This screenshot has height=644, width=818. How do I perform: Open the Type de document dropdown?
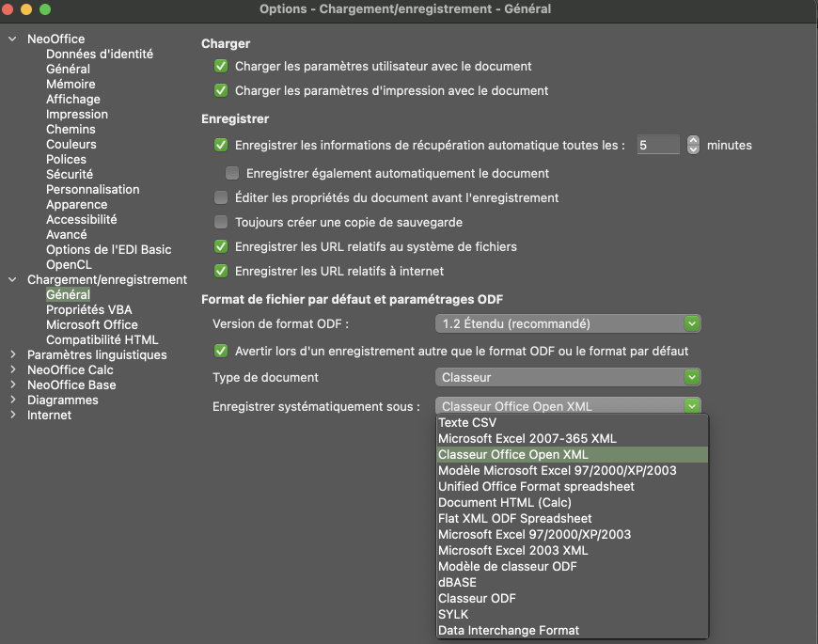pos(569,377)
